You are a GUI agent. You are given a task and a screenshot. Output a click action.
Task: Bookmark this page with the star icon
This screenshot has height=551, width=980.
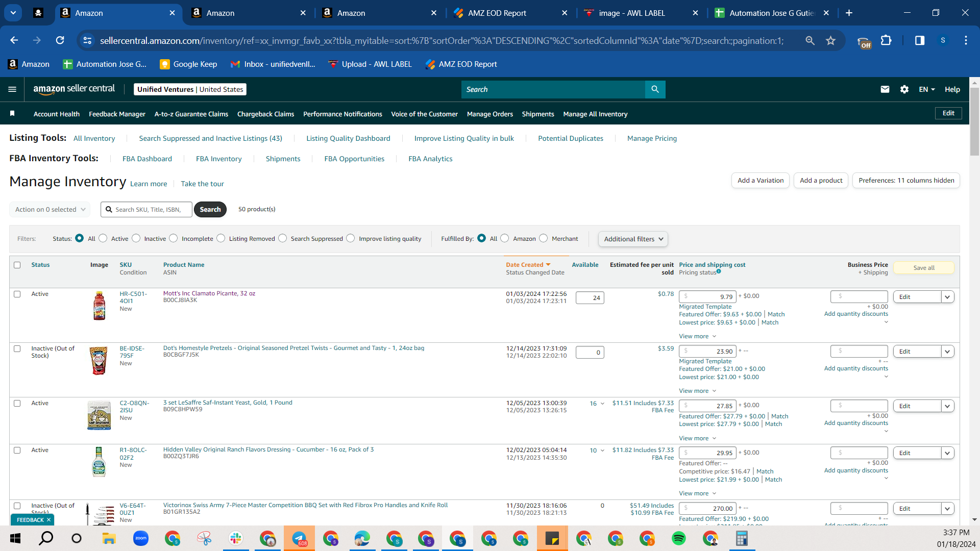tap(831, 40)
